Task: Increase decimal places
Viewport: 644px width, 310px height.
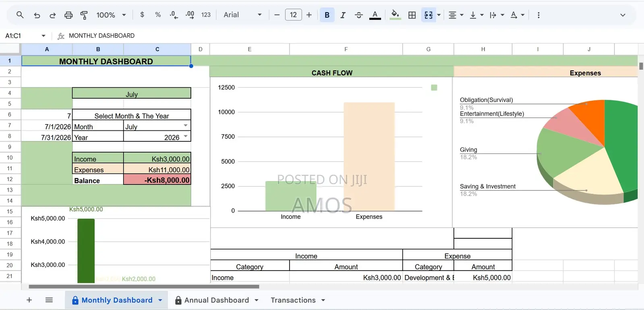Action: 190,15
